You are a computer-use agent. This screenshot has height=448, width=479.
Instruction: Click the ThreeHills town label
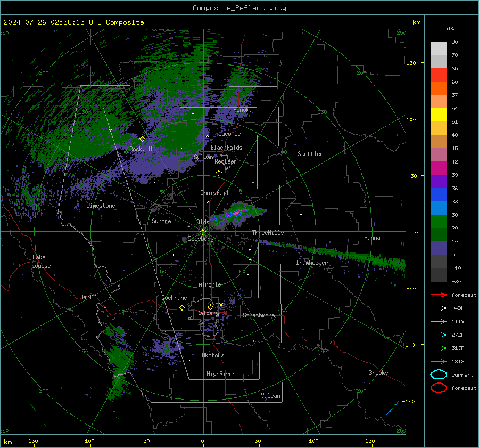[x=268, y=233]
